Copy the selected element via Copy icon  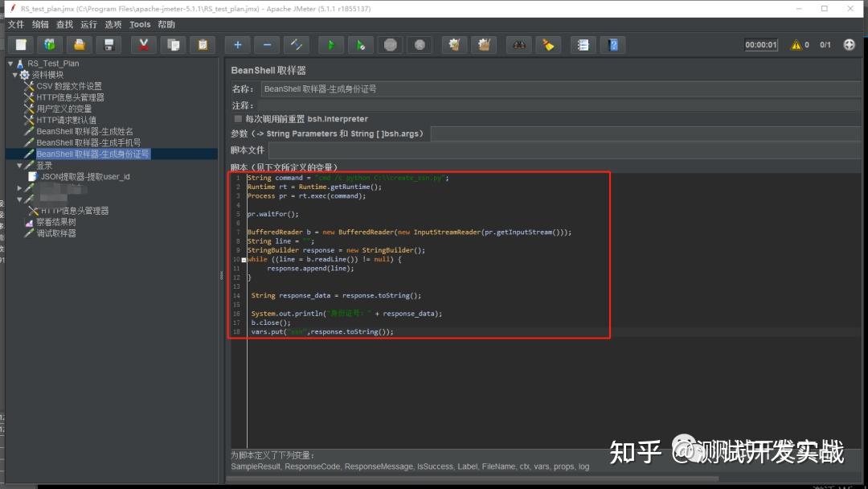pos(174,45)
